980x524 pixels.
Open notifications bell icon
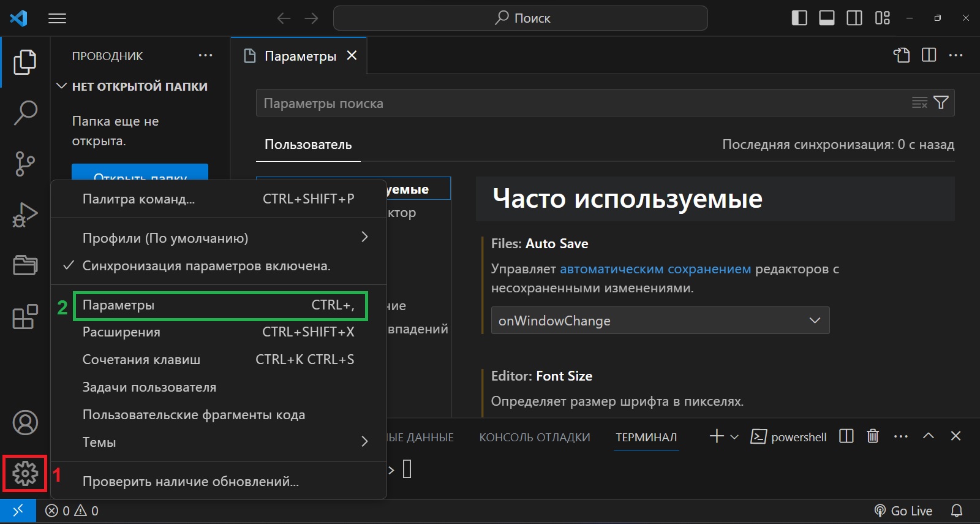tap(957, 511)
